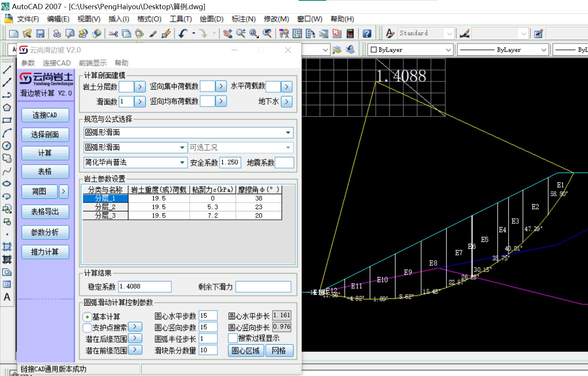Click the 选择剖面 button
Viewport: 588px width, 376px height.
point(45,135)
